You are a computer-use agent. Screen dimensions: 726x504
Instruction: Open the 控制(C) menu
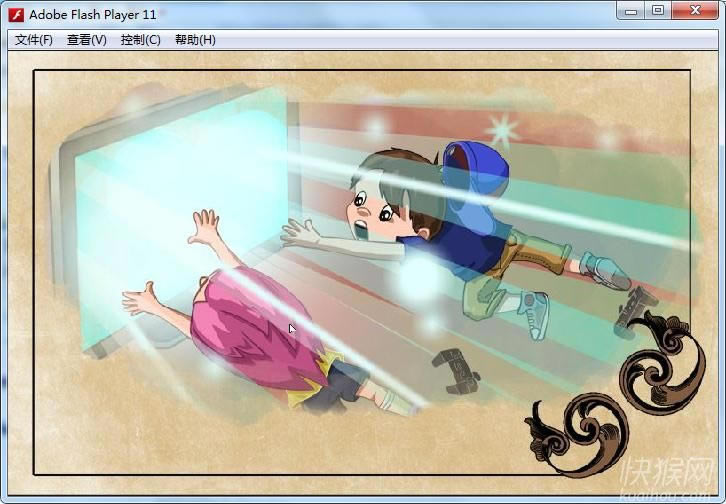point(140,40)
